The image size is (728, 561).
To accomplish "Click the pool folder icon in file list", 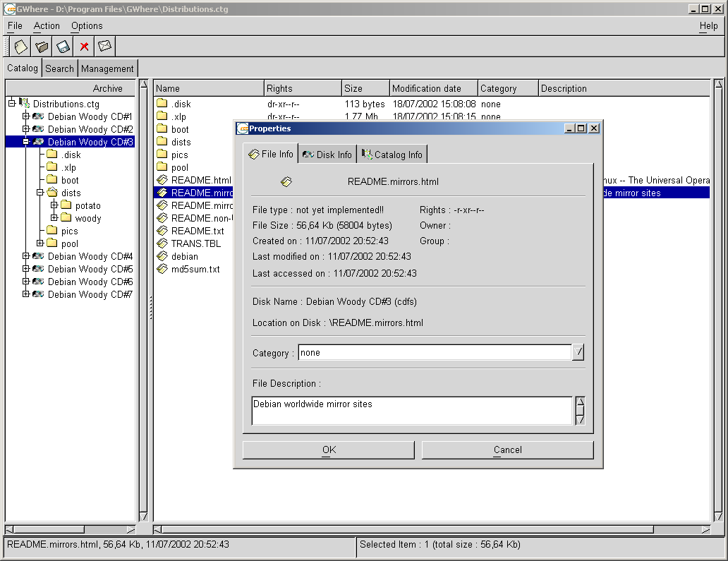I will click(x=162, y=167).
